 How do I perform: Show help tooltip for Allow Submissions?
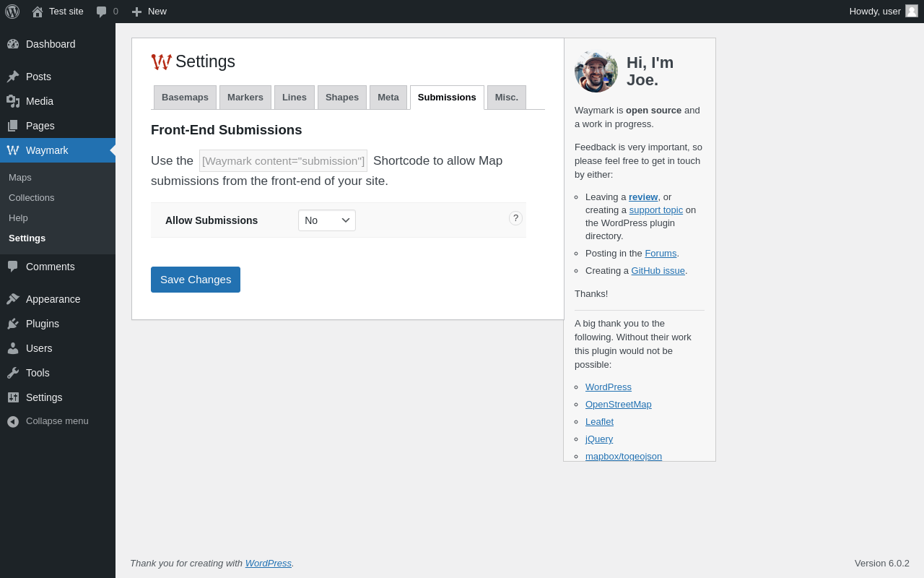point(515,218)
